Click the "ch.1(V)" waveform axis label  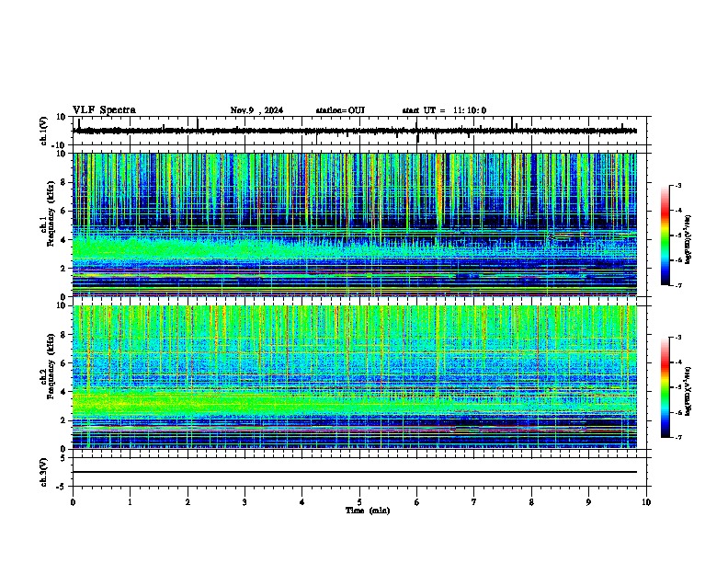point(44,131)
